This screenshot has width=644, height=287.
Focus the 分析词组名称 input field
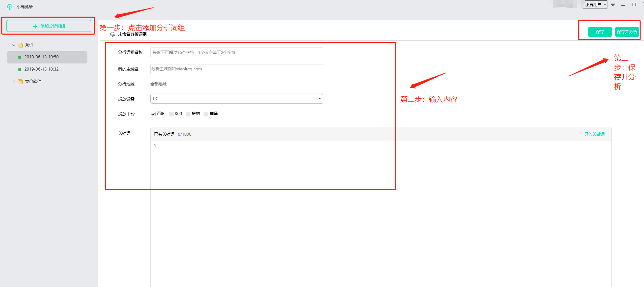[x=236, y=52]
